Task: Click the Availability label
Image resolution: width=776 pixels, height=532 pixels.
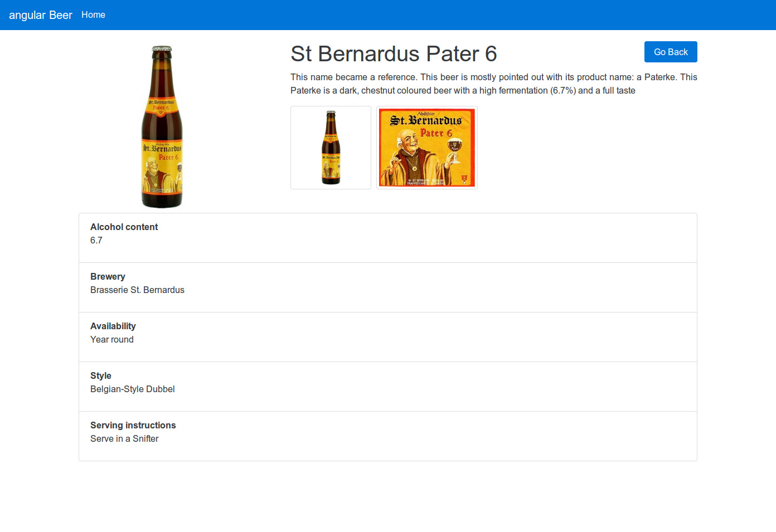Action: [113, 326]
